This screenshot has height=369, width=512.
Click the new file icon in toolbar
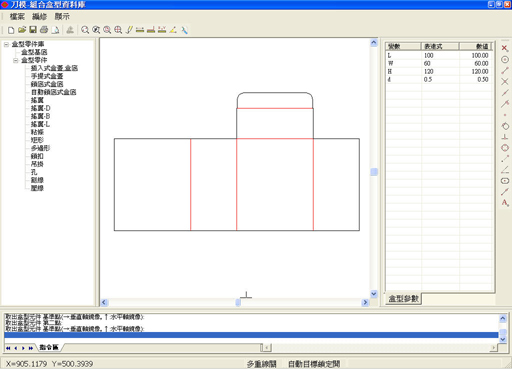tap(11, 30)
